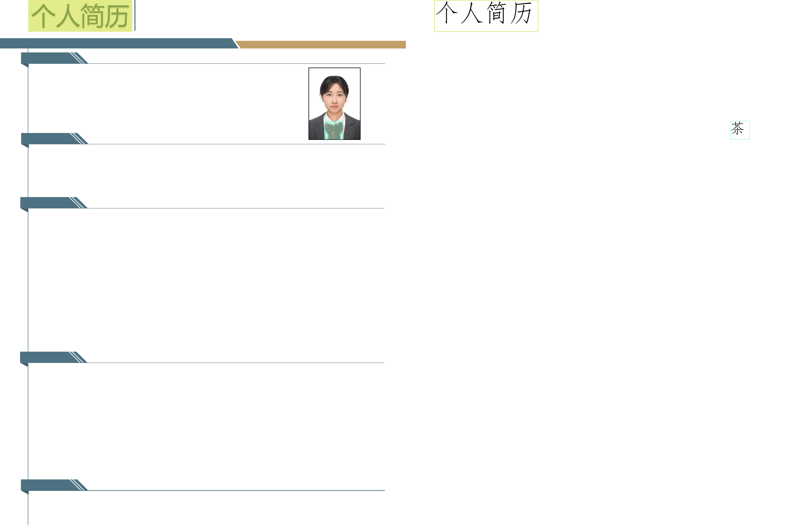Viewport: 812px width, 525px height.
Task: Click the 历 character in the highlighted title
Action: [x=116, y=17]
